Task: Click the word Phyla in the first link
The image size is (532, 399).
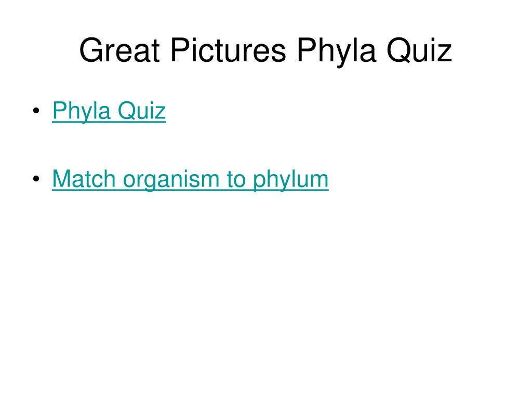Action: tap(82, 111)
